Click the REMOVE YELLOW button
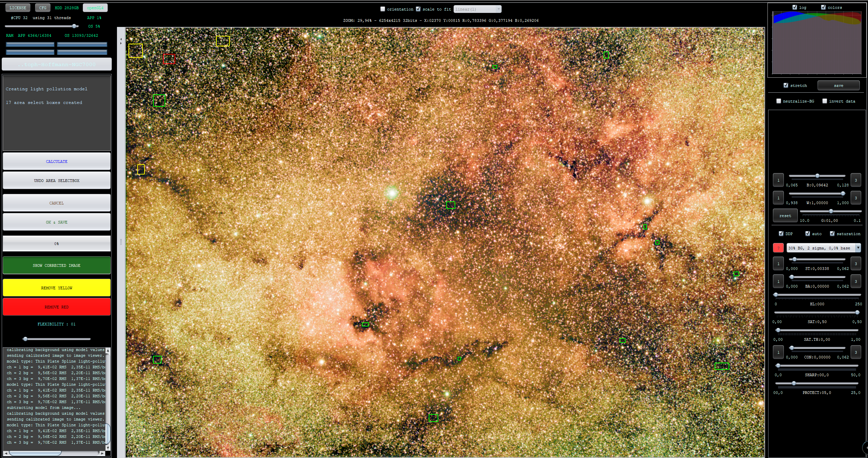The image size is (868, 458). click(57, 288)
